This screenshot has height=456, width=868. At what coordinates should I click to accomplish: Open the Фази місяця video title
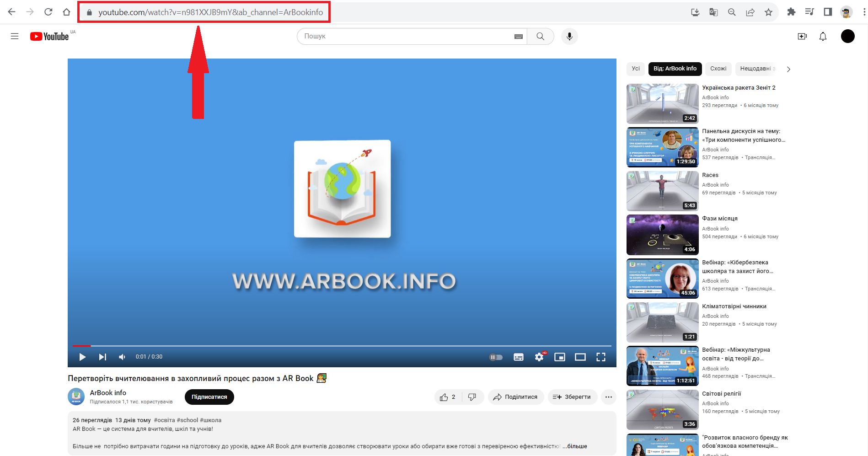click(720, 219)
